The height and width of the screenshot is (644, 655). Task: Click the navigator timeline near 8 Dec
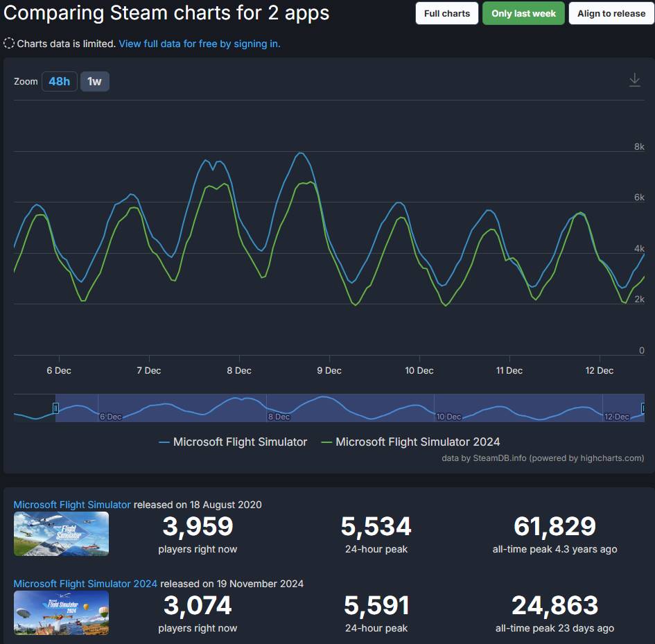coord(279,417)
